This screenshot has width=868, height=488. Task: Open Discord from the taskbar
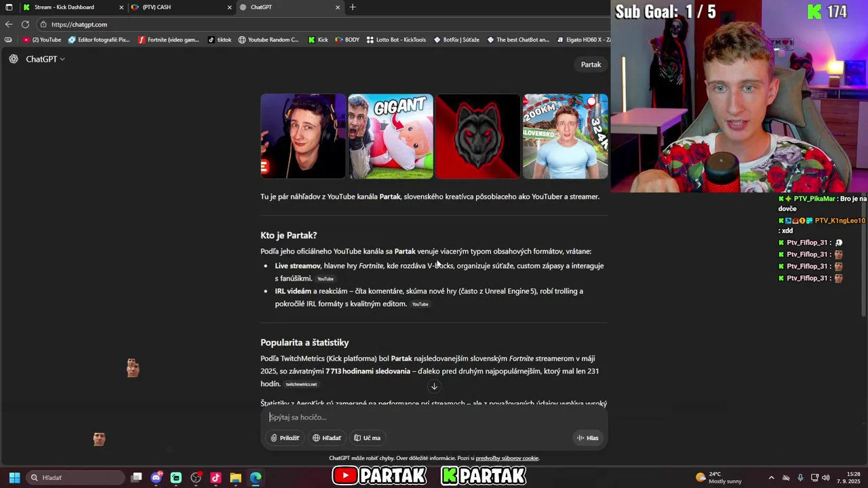coord(157,478)
